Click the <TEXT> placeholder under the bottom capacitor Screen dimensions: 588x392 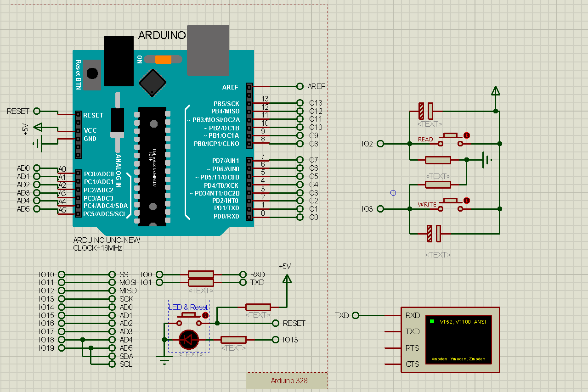(438, 254)
